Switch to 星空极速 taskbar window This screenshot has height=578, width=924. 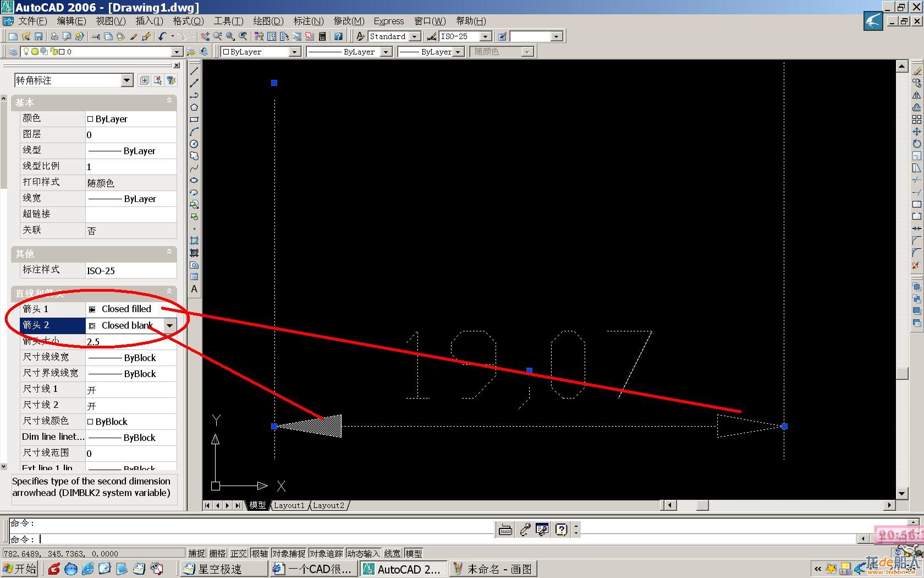pos(223,569)
